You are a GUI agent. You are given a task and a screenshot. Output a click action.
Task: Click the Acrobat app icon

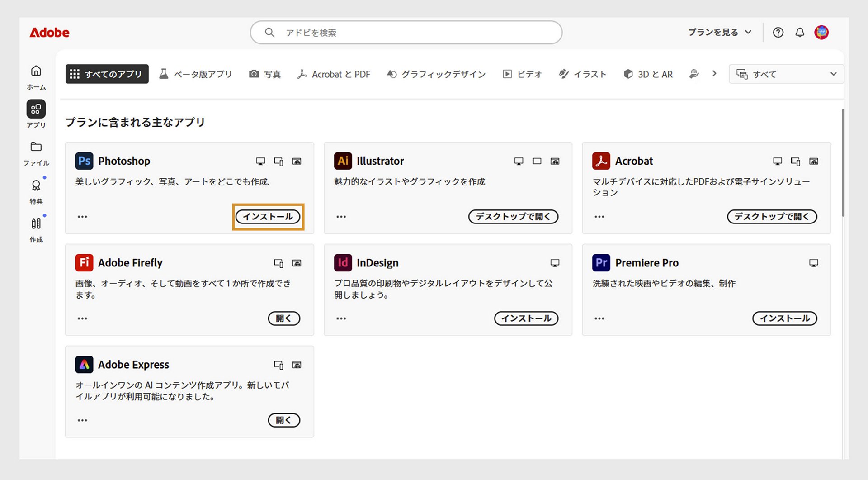[x=601, y=161]
